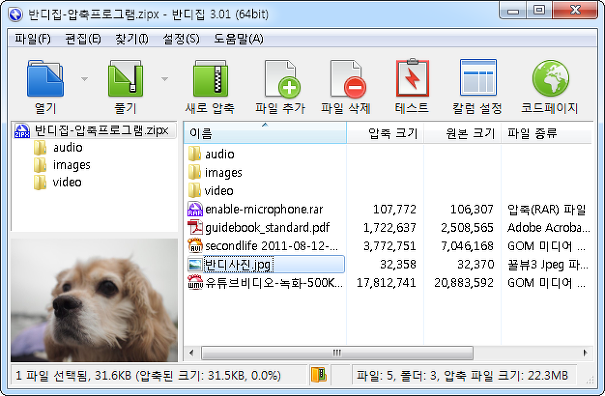
Task: Click the 코드페이지 globe icon
Action: 550,79
